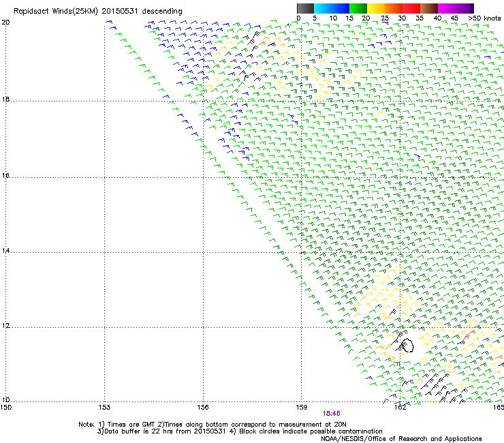Viewport: 504px width, 443px height.
Task: Click the '30' legend scale label
Action: click(x=402, y=18)
